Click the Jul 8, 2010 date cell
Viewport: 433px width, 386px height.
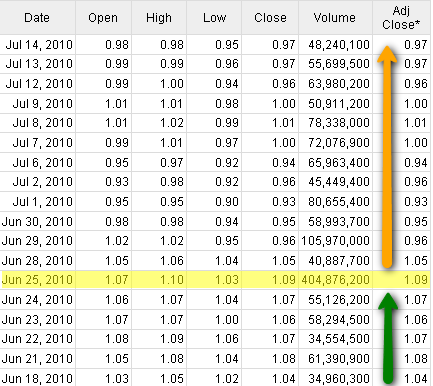[43, 123]
